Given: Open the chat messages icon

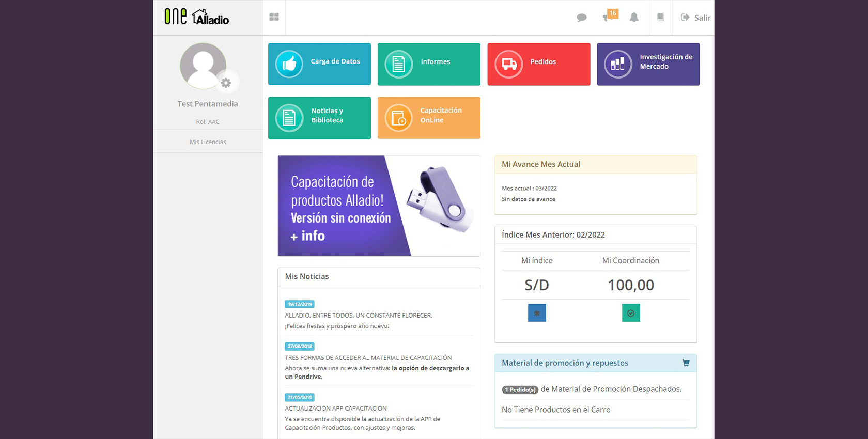Looking at the screenshot, I should [582, 18].
